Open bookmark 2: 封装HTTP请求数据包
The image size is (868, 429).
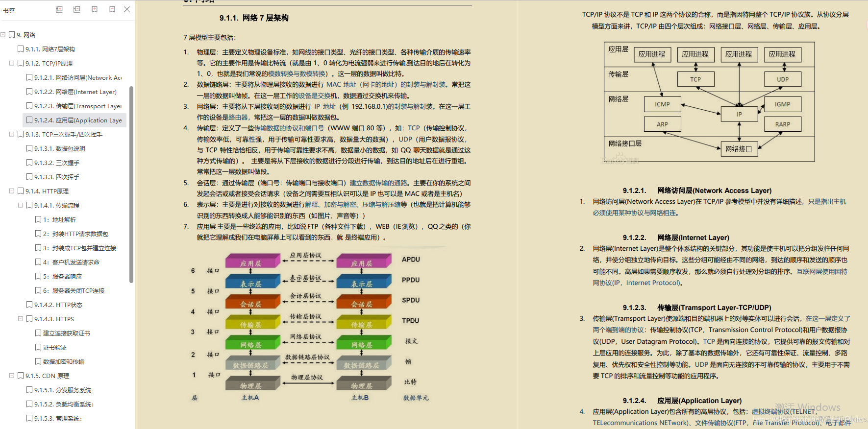pos(75,234)
